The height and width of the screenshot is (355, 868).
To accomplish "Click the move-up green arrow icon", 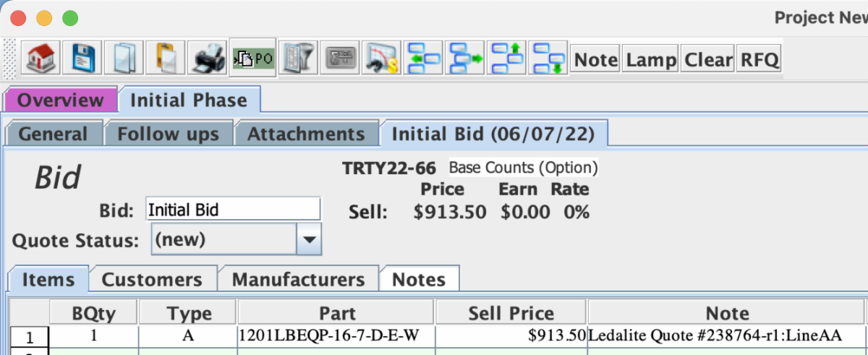I will point(508,58).
